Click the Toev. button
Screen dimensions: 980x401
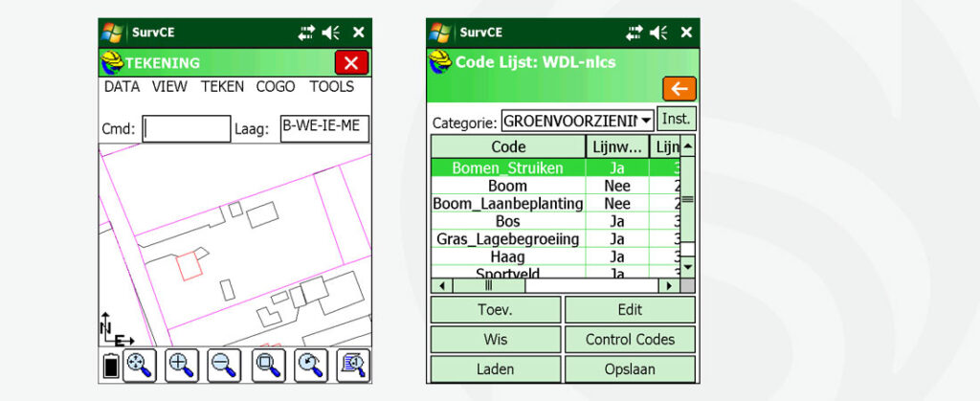tap(495, 310)
